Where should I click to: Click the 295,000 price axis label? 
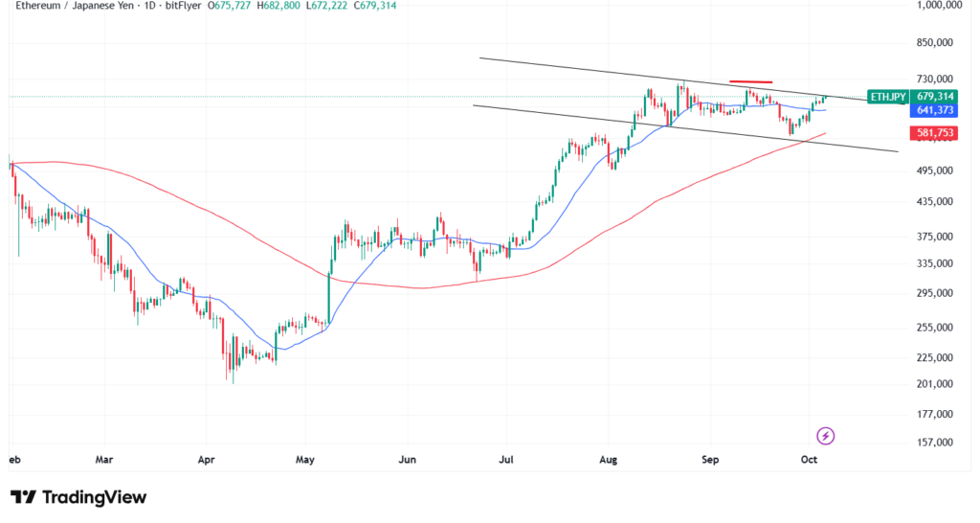pyautogui.click(x=932, y=293)
